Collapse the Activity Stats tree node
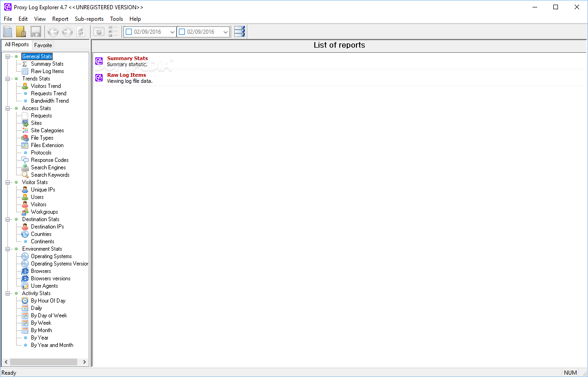 click(8, 293)
